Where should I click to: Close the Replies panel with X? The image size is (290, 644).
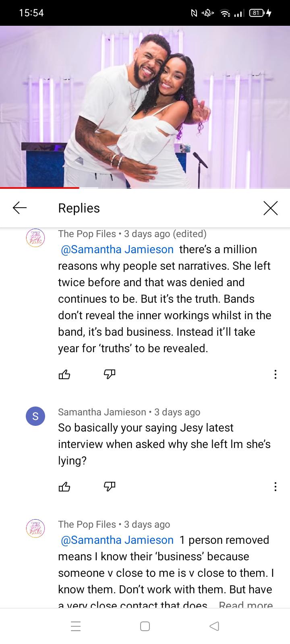(271, 208)
